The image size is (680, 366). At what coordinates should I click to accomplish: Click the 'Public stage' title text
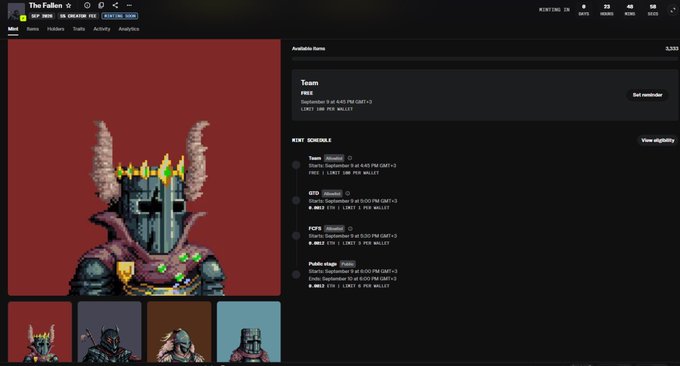coord(323,264)
